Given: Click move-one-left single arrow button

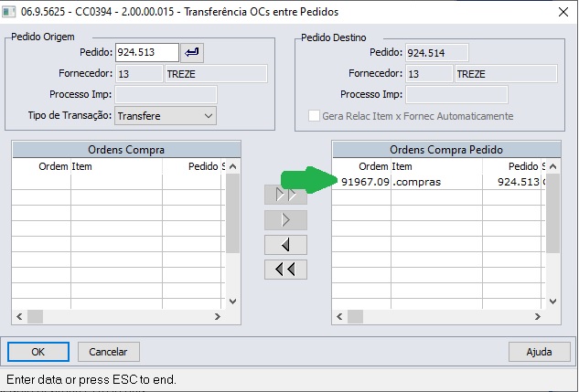Looking at the screenshot, I should point(285,245).
